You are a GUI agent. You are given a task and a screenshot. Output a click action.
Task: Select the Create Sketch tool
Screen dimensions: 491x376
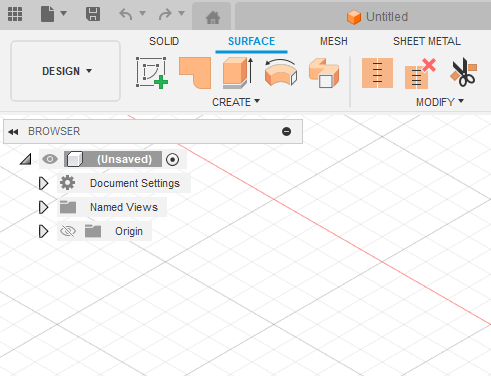(x=152, y=73)
